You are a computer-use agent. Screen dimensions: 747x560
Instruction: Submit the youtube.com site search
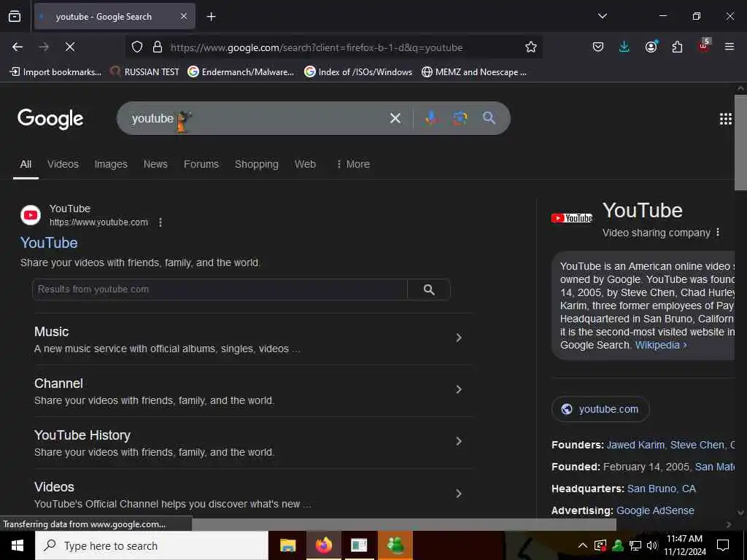pyautogui.click(x=429, y=289)
